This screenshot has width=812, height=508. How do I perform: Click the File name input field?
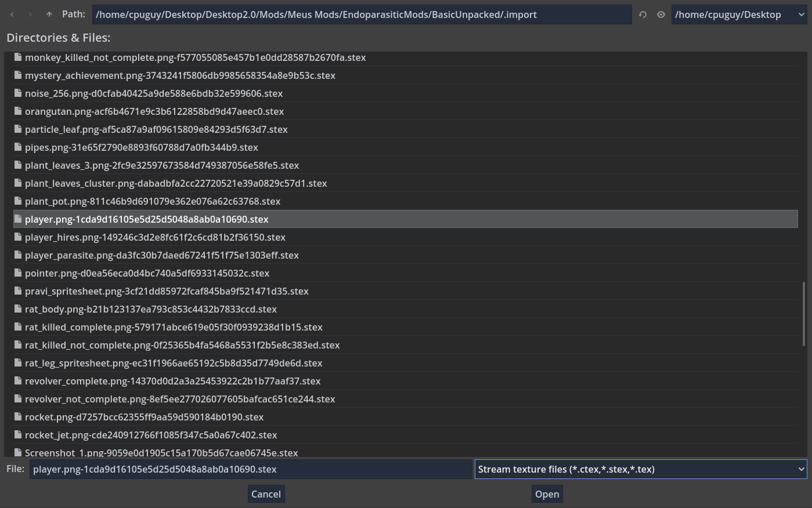point(251,469)
